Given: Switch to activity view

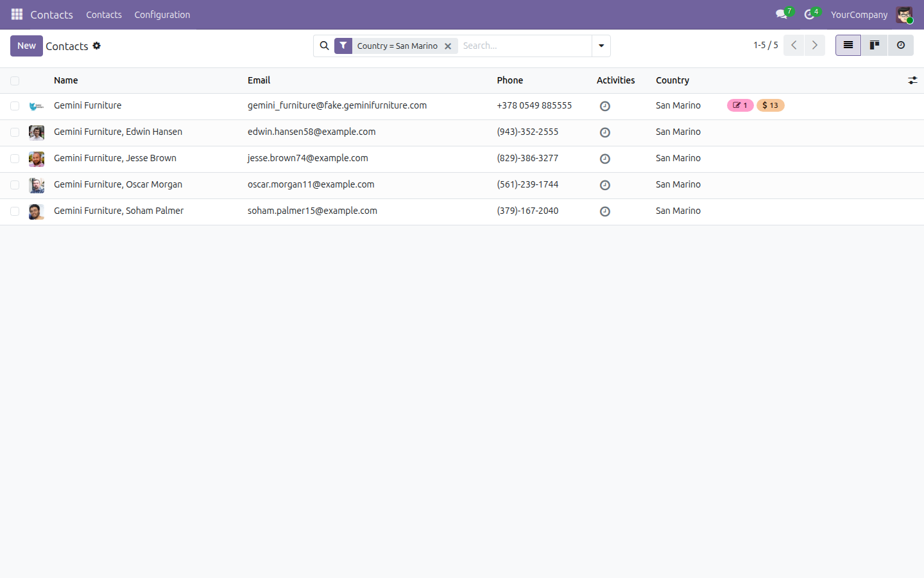Looking at the screenshot, I should (901, 45).
